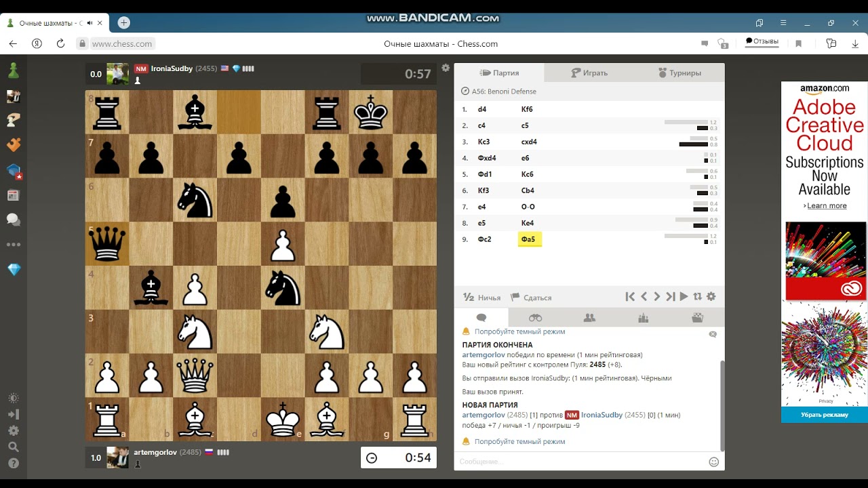Select move 8. e5 in list
The height and width of the screenshot is (488, 868).
pyautogui.click(x=481, y=223)
